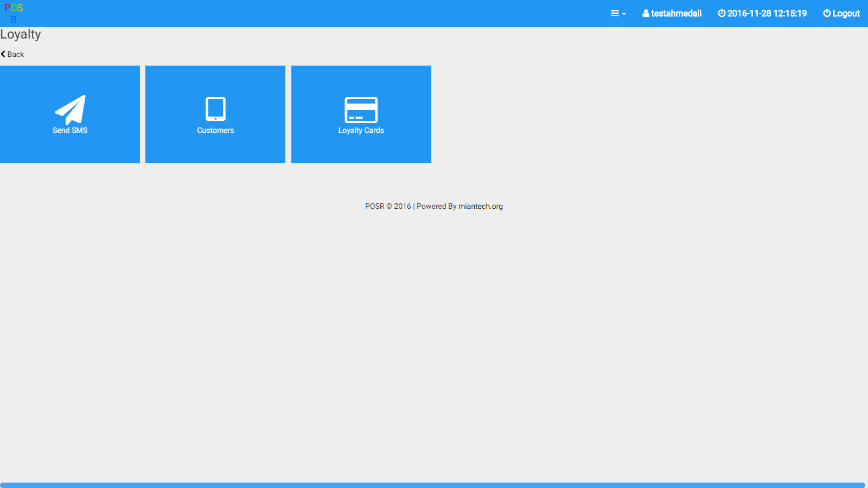Open the testahmedali user menu
The height and width of the screenshot is (488, 868).
pyautogui.click(x=676, y=14)
